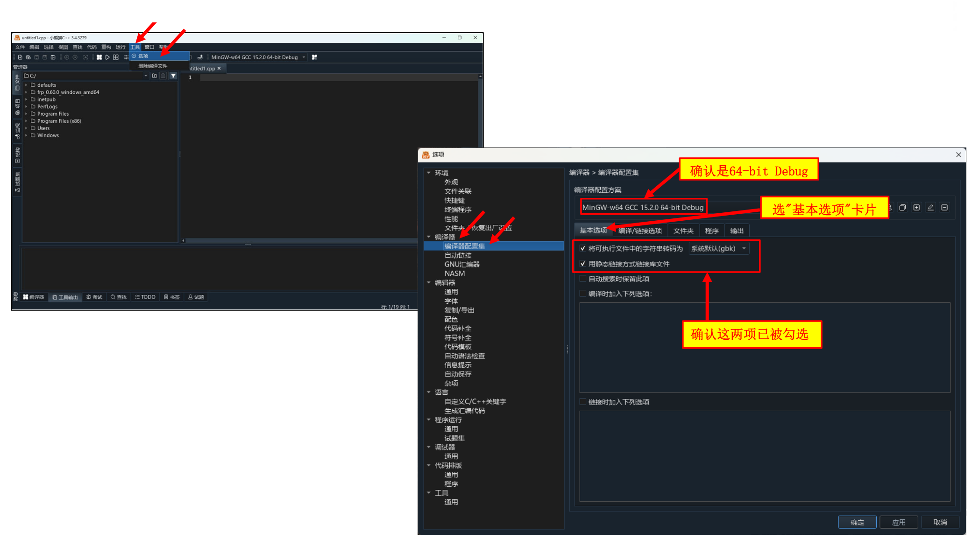
Task: Select 自动链接 in the settings tree
Action: coord(458,255)
